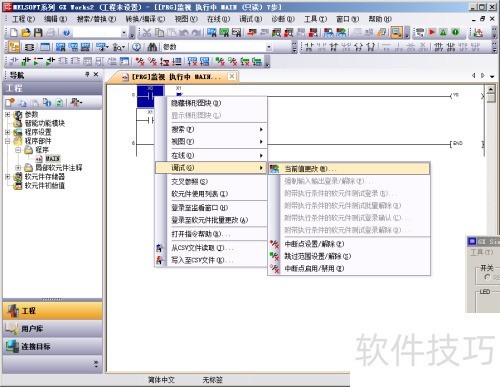Open the 在线 menu in menu bar

click(218, 19)
